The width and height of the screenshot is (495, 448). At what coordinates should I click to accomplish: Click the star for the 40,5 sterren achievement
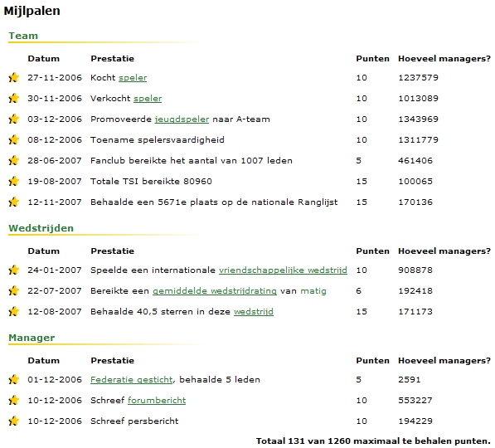click(x=13, y=311)
